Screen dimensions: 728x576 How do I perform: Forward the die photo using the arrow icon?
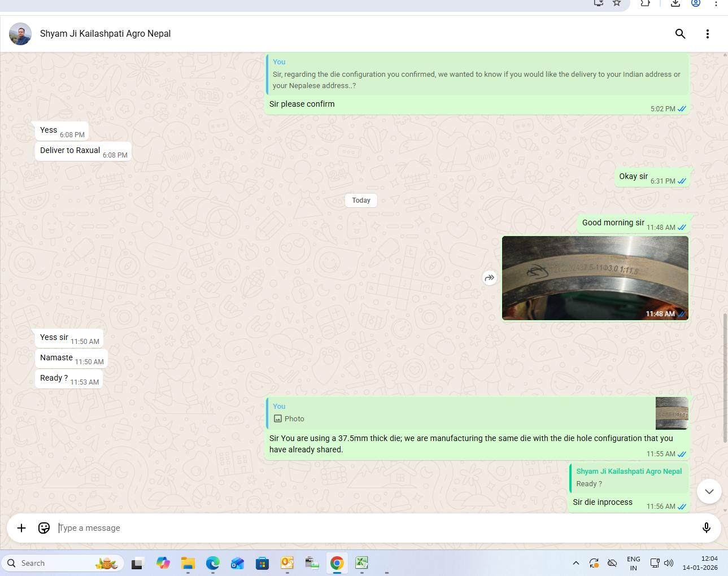coord(490,278)
